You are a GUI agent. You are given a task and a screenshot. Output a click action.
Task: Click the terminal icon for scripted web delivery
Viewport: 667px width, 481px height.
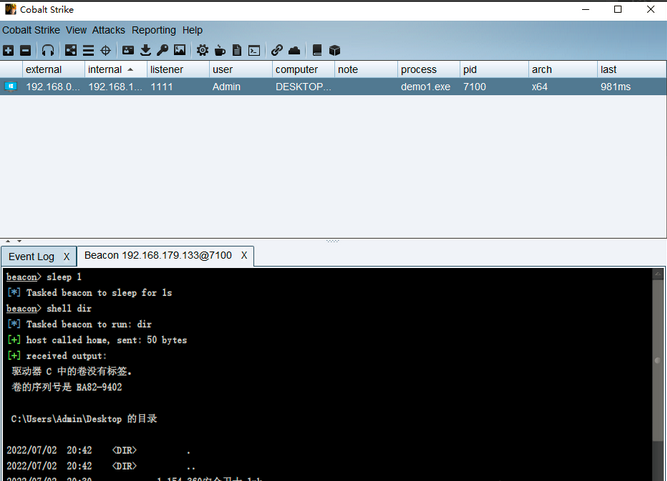(x=254, y=51)
